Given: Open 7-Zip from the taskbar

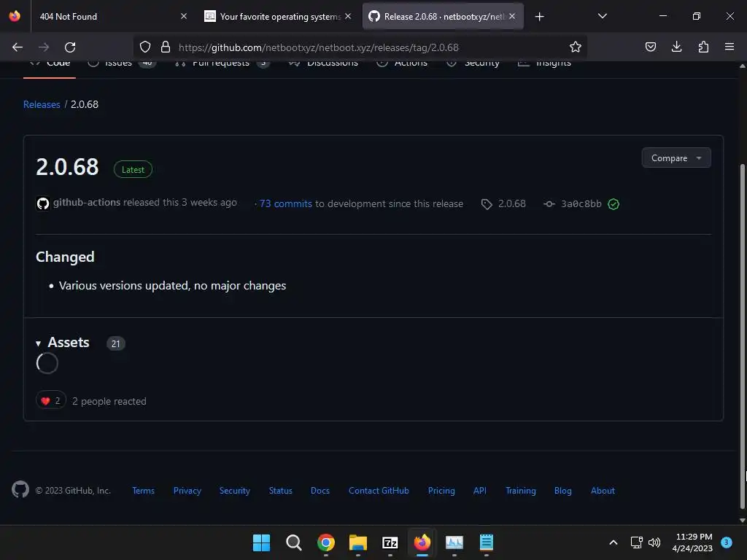Looking at the screenshot, I should click(390, 542).
